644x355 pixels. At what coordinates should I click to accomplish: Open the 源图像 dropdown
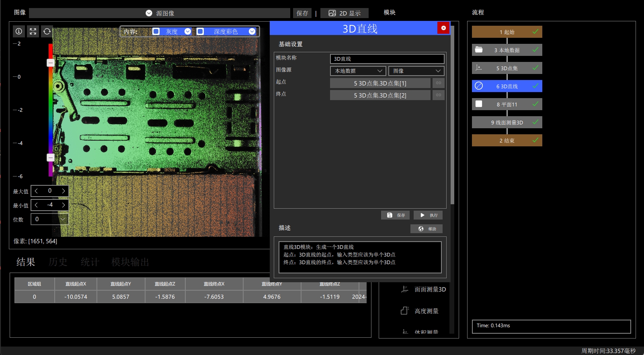click(x=160, y=13)
